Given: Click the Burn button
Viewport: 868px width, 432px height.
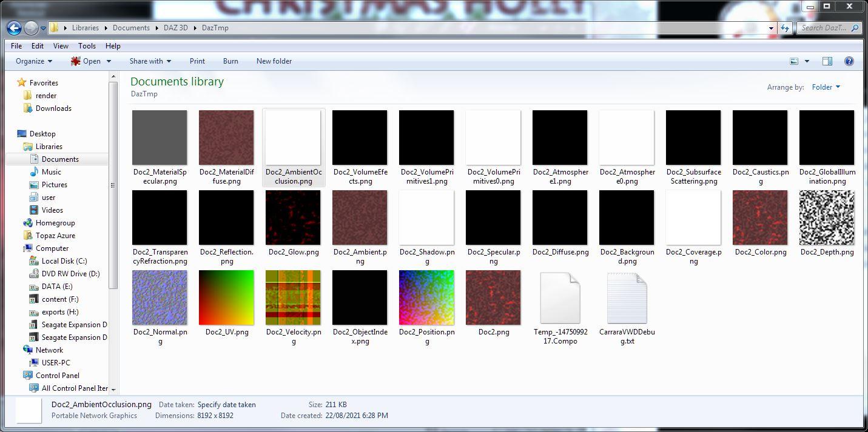Looking at the screenshot, I should 230,61.
